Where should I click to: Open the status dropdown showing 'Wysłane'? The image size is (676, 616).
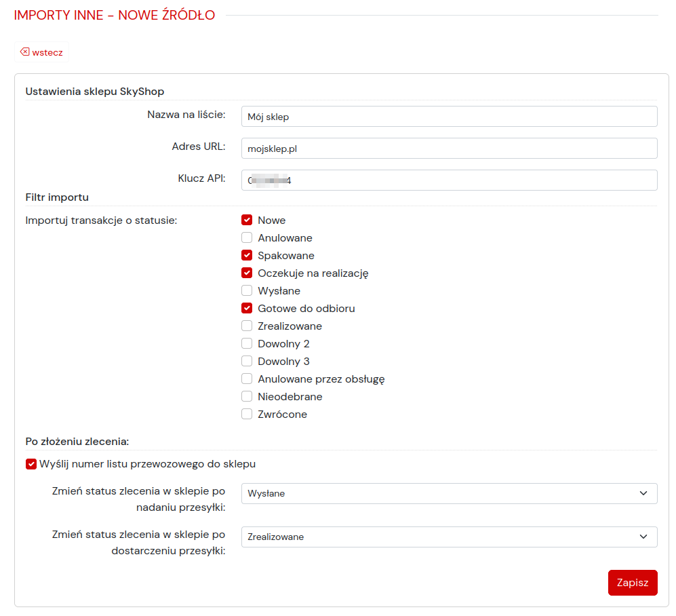[450, 493]
